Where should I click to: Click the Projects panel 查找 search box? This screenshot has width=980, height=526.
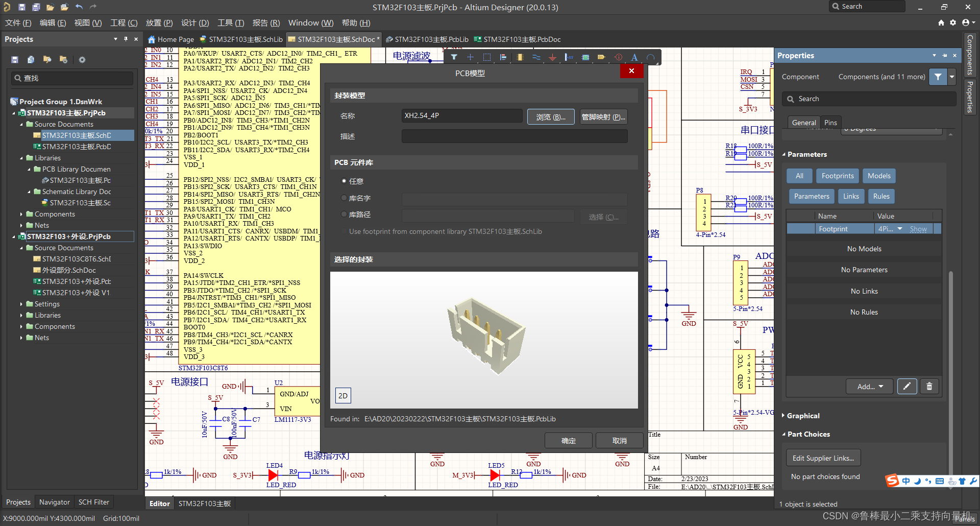coord(72,78)
